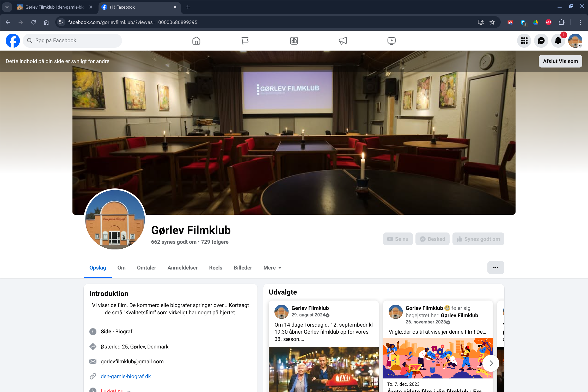Open notifications bell icon
This screenshot has height=392, width=588.
pyautogui.click(x=558, y=41)
